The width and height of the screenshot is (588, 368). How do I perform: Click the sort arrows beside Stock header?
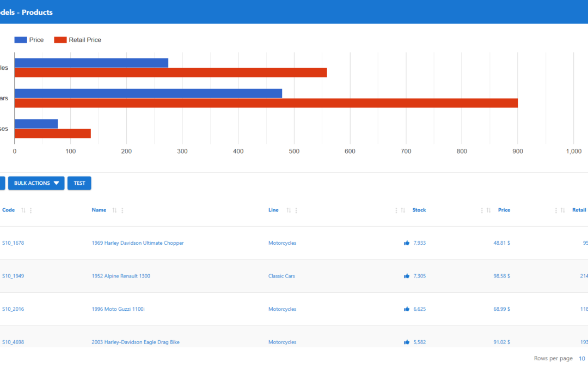coord(403,210)
